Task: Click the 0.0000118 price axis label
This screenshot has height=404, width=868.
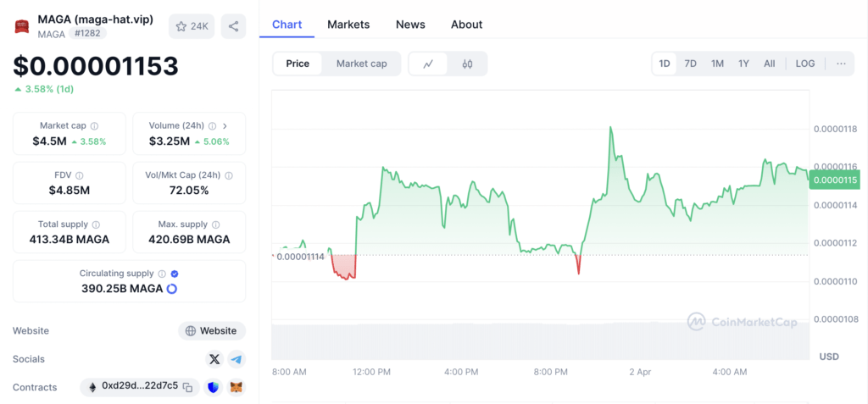Action: click(x=835, y=129)
